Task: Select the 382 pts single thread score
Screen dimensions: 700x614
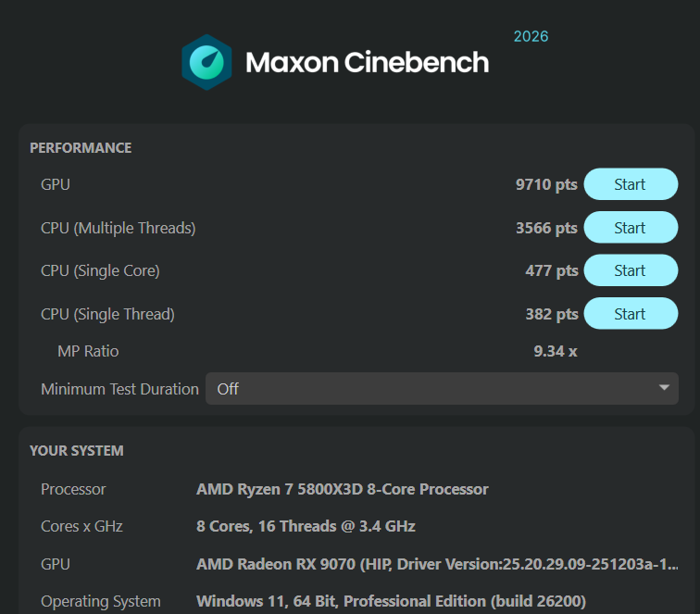Action: [x=551, y=314]
